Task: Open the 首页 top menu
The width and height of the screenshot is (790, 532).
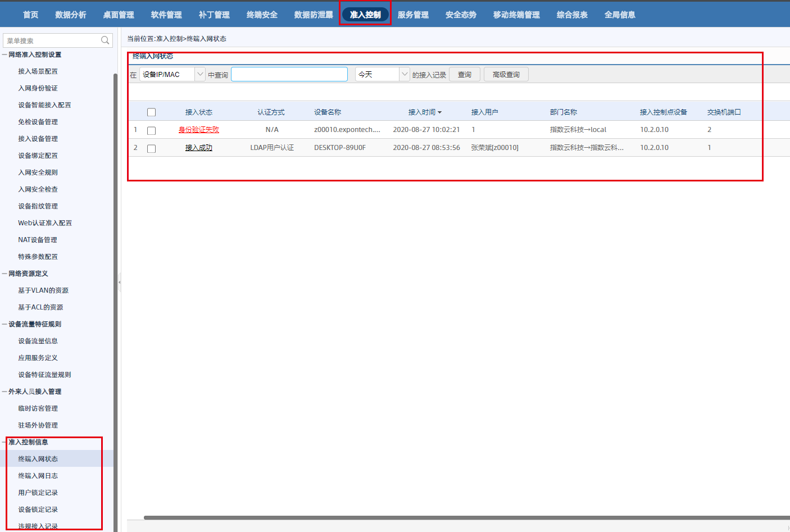Action: pyautogui.click(x=31, y=15)
